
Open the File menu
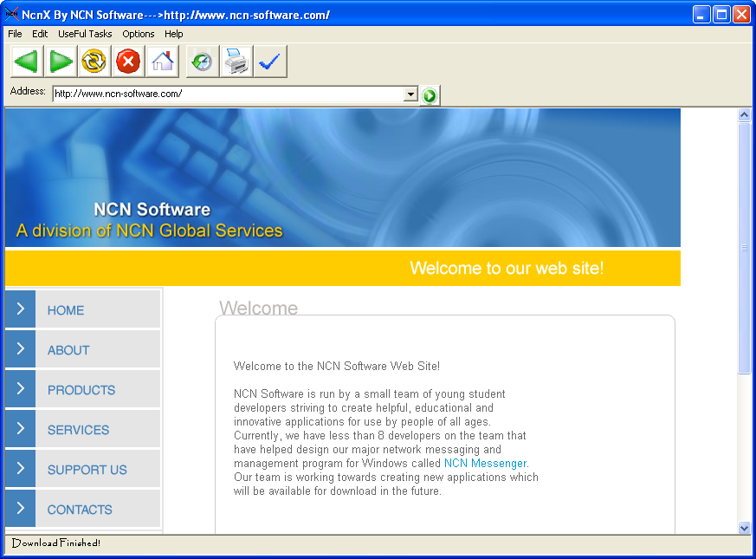pos(15,34)
